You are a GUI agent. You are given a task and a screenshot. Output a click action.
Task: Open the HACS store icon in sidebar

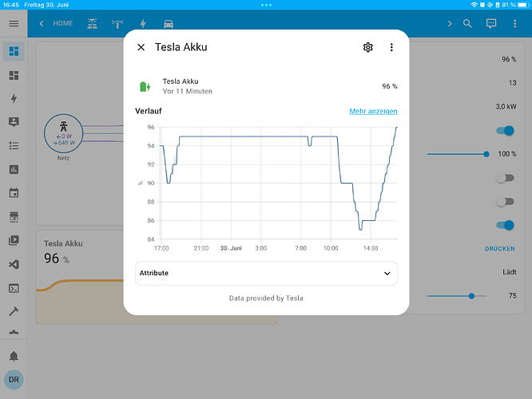(x=14, y=217)
